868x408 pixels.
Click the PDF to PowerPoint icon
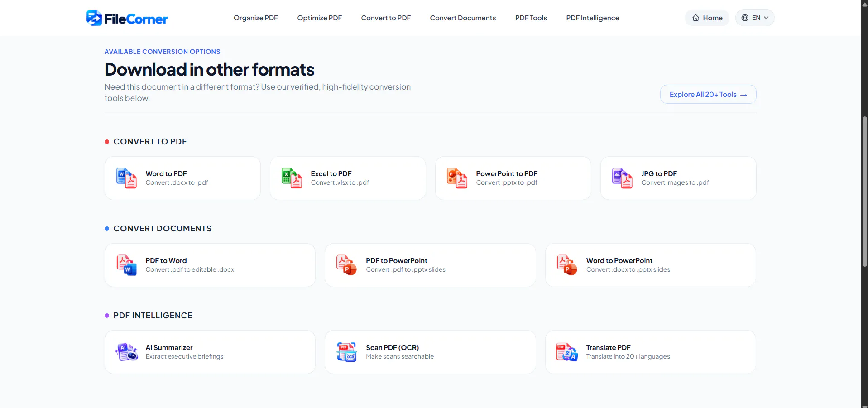(x=346, y=265)
